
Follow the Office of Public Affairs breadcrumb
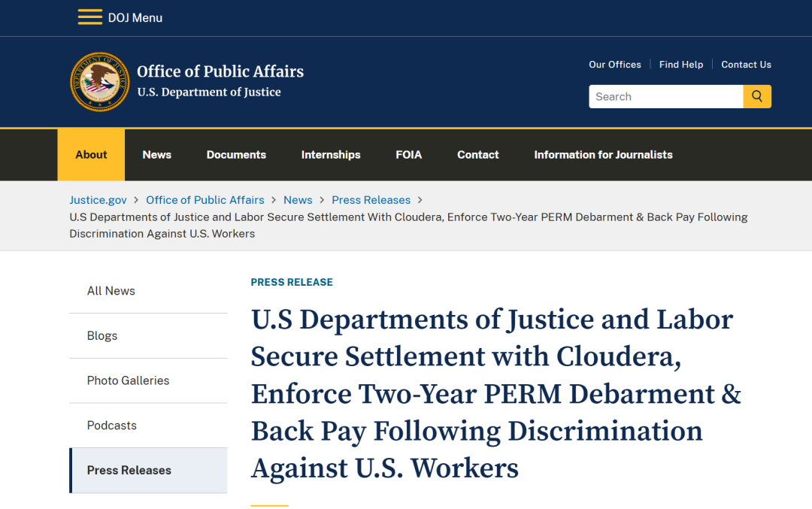click(x=205, y=200)
